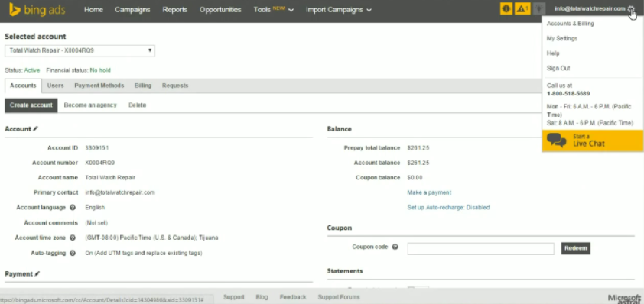Switch to the Accounts tab

pos(23,86)
